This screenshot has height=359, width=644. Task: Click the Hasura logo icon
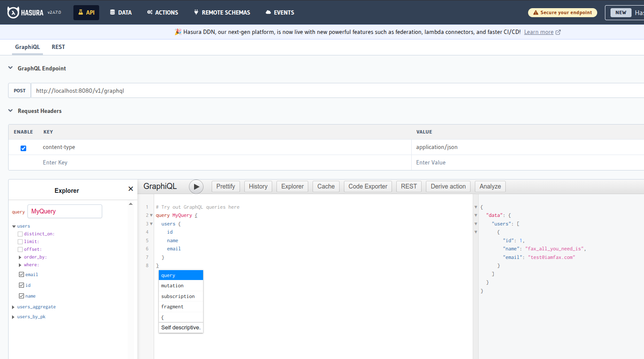[13, 12]
